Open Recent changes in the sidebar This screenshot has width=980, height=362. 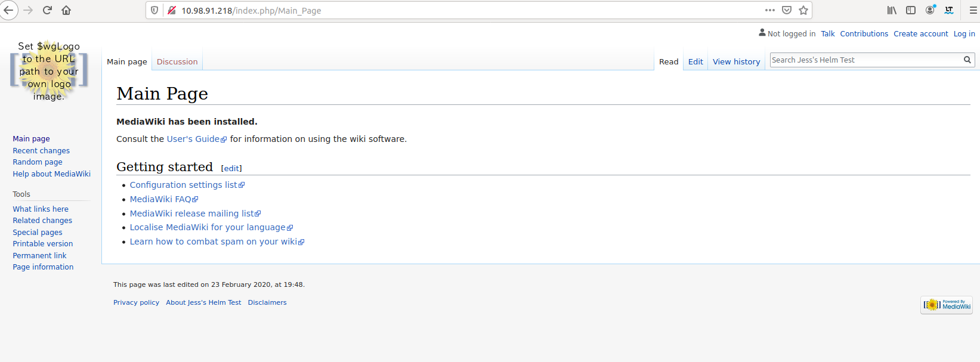(x=41, y=151)
